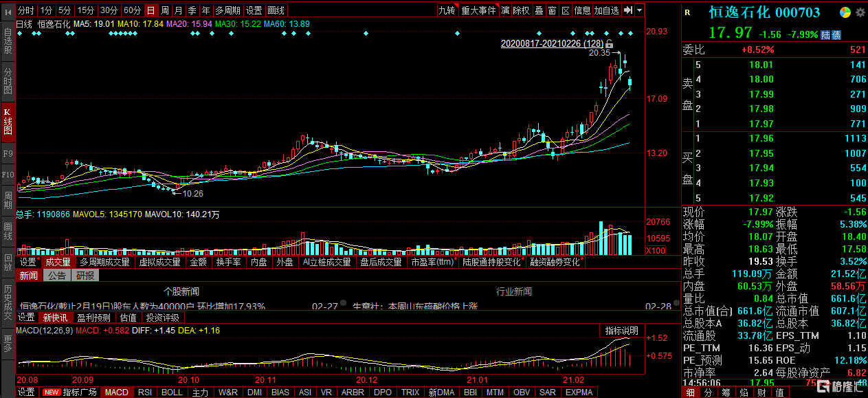The image size is (868, 398).
Task: Open 设置 in the top period bar
Action: pyautogui.click(x=254, y=10)
